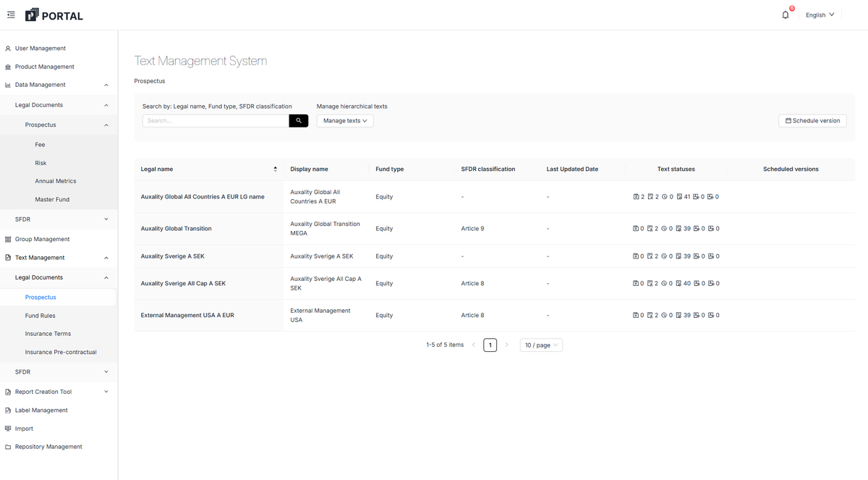
Task: Click the Prospectus breadcrumb under the page title
Action: (x=150, y=81)
